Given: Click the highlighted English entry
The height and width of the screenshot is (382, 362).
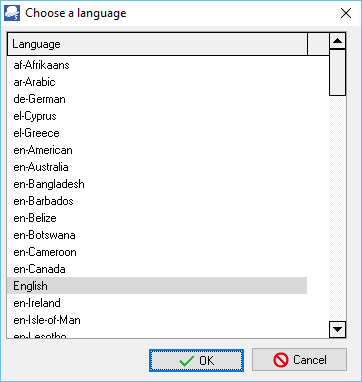Looking at the screenshot, I should [x=157, y=286].
